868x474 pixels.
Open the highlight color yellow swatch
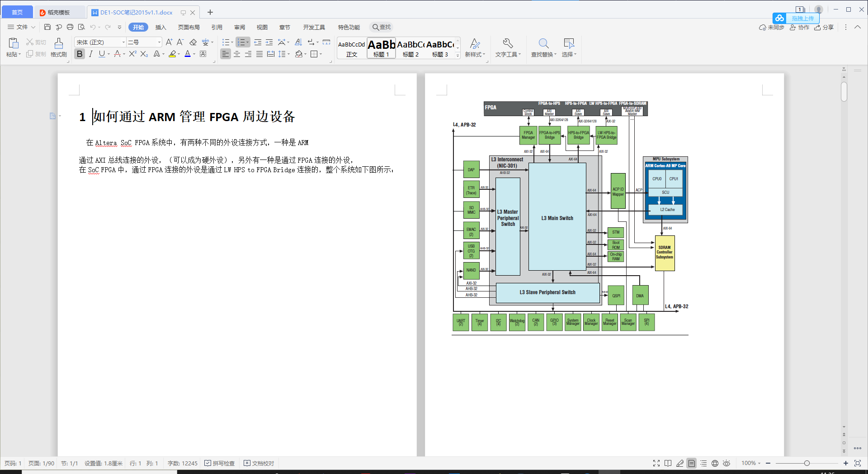pos(172,54)
